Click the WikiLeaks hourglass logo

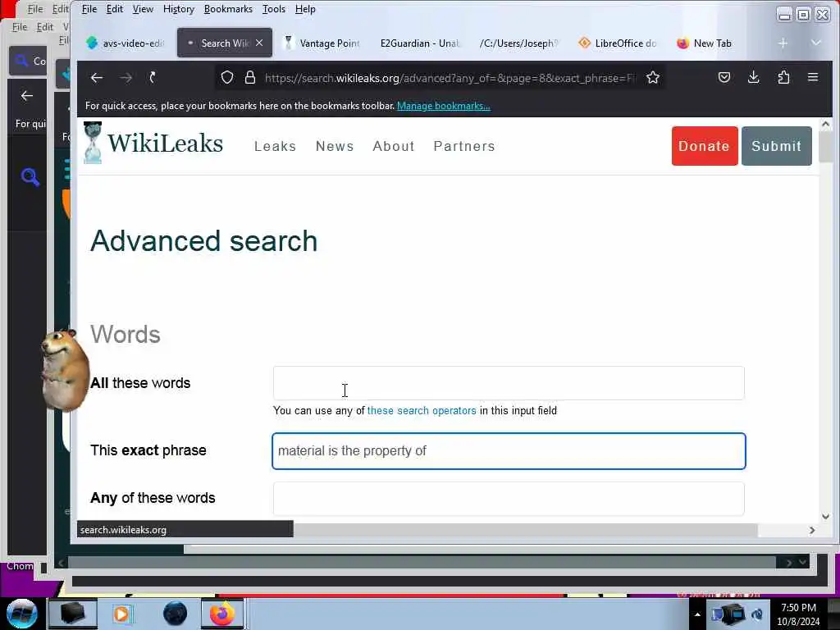click(92, 143)
